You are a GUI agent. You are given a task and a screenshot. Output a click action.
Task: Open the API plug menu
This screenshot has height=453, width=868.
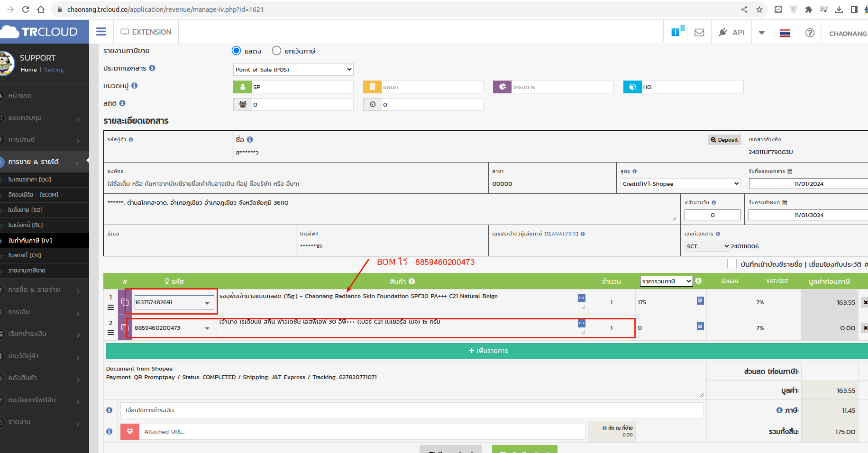731,32
